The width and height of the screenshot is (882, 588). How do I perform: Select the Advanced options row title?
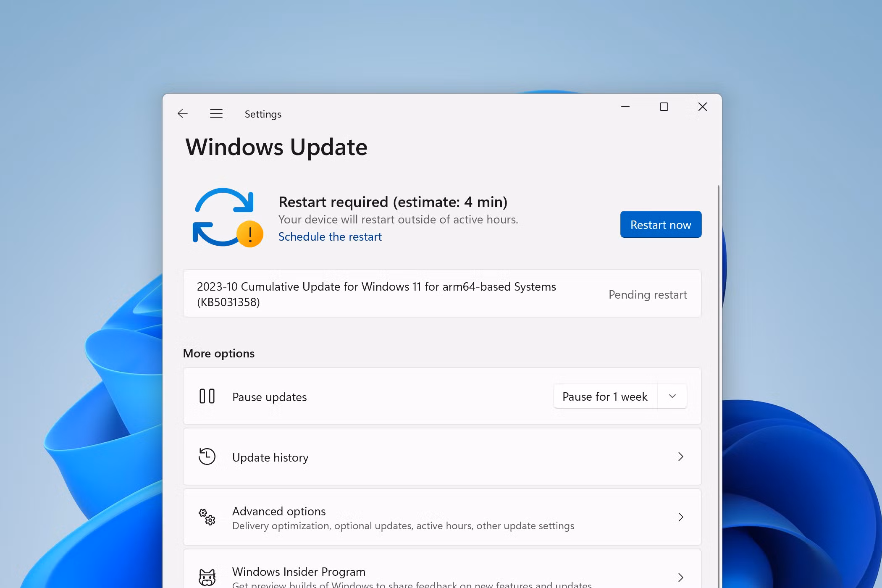(x=279, y=511)
